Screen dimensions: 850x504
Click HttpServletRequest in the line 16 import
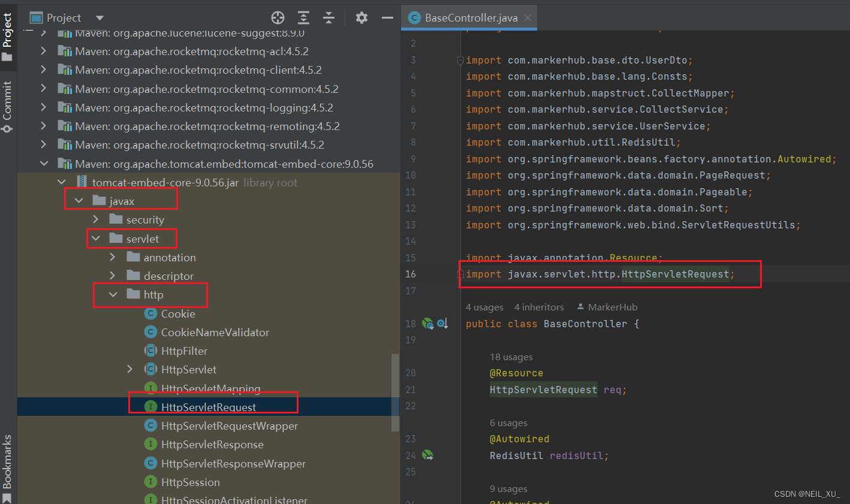coord(675,274)
